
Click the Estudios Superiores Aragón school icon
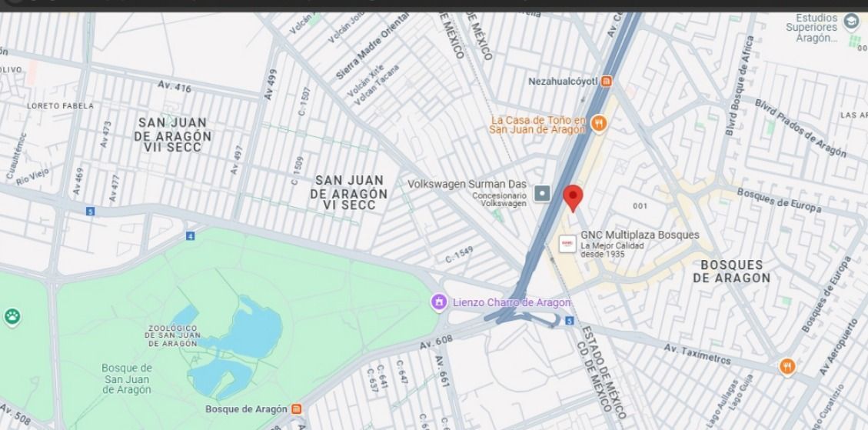click(x=851, y=23)
